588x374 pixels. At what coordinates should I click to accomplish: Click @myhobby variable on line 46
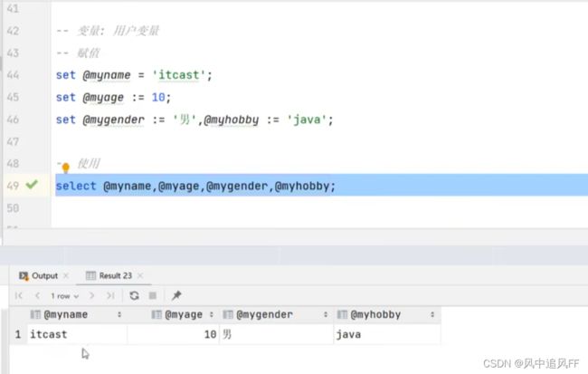(x=232, y=120)
